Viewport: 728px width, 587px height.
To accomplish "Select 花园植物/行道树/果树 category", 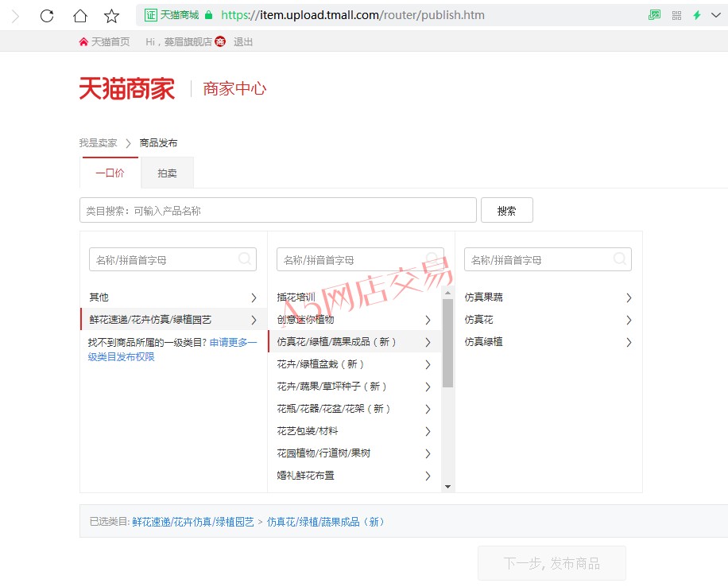I will 354,453.
